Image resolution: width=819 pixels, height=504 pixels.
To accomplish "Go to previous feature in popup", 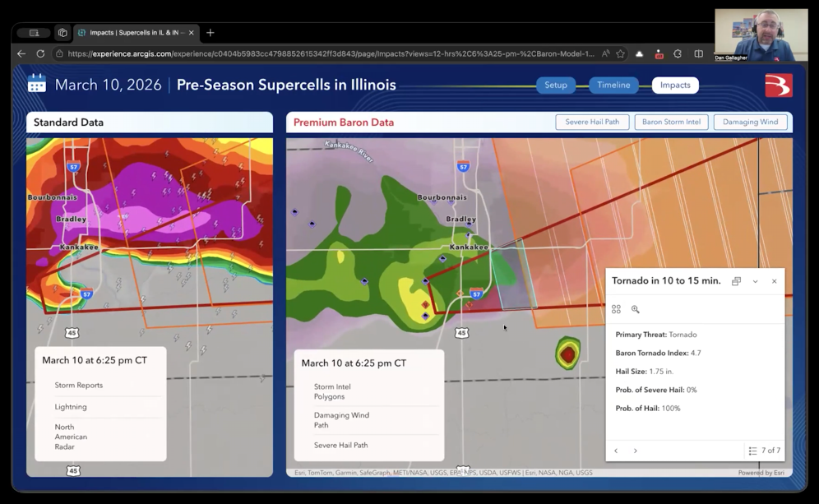I will (x=616, y=451).
